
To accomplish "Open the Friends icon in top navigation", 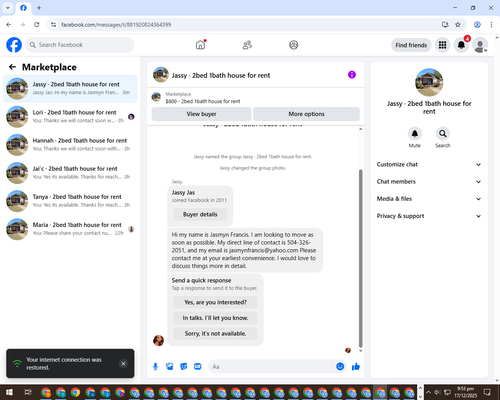I will (247, 45).
